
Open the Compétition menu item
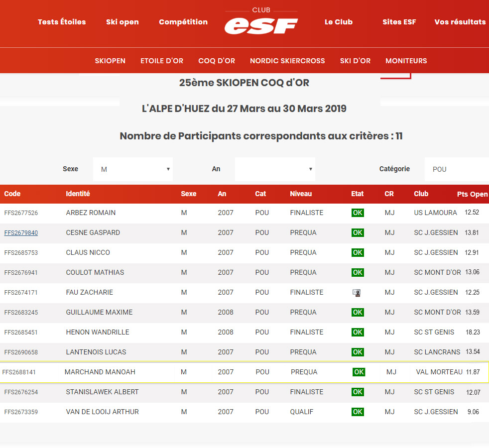tap(183, 22)
